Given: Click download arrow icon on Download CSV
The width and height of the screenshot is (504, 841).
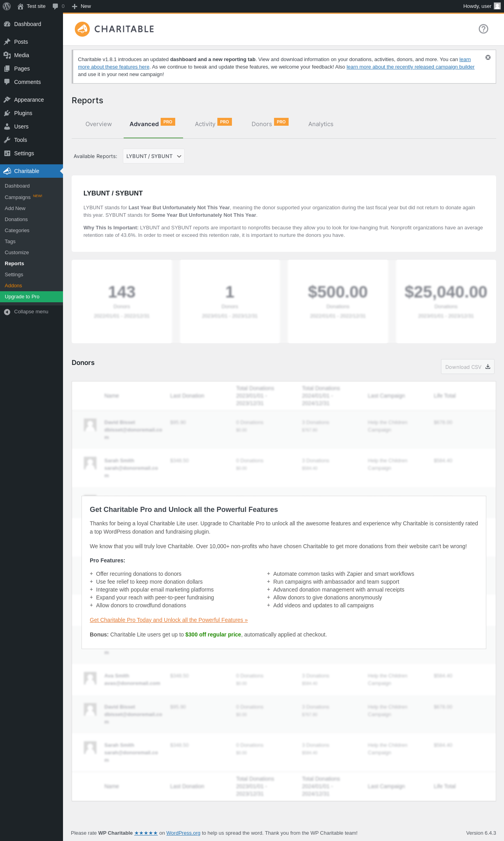Looking at the screenshot, I should pyautogui.click(x=488, y=367).
